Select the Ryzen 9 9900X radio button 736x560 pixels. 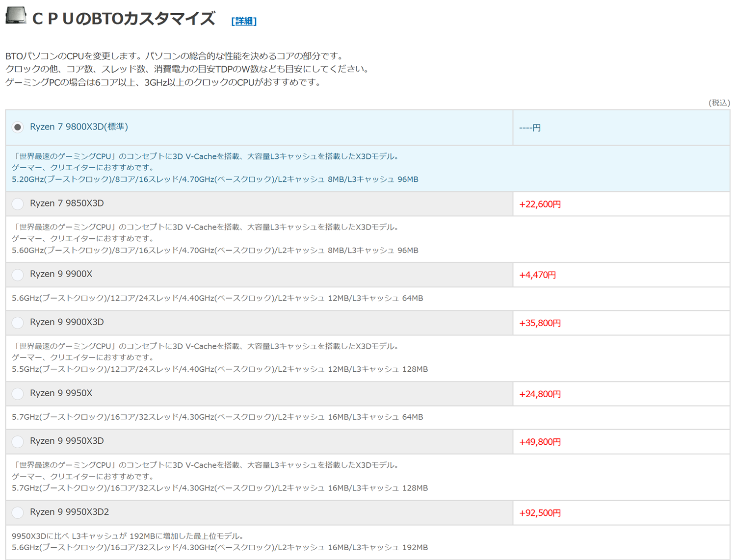[18, 275]
